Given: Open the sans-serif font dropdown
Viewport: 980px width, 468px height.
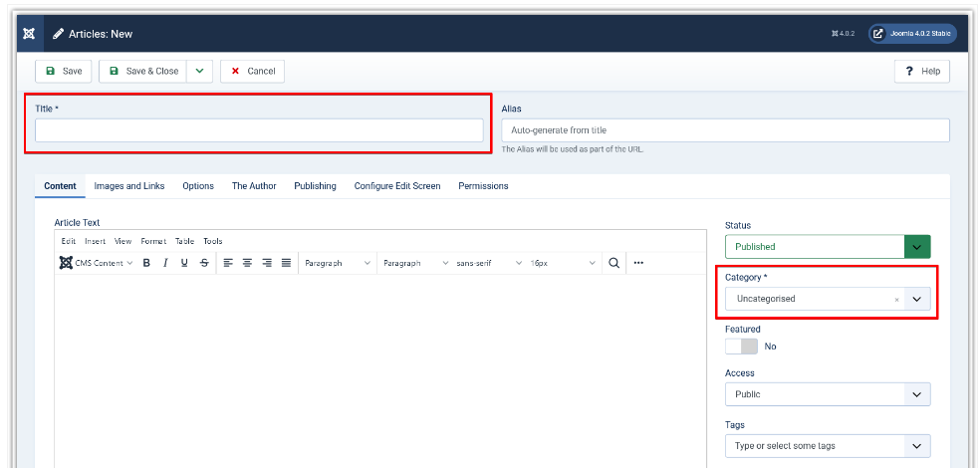Looking at the screenshot, I should point(489,263).
